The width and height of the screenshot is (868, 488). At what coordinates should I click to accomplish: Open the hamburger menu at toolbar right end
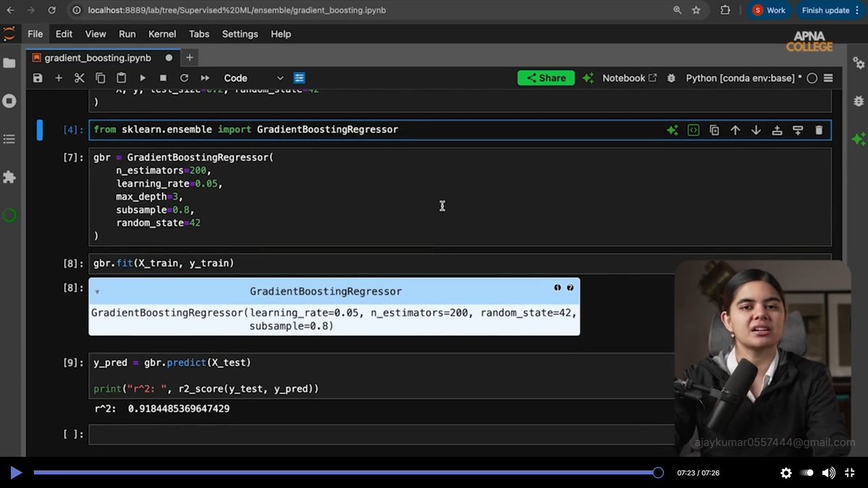click(829, 78)
